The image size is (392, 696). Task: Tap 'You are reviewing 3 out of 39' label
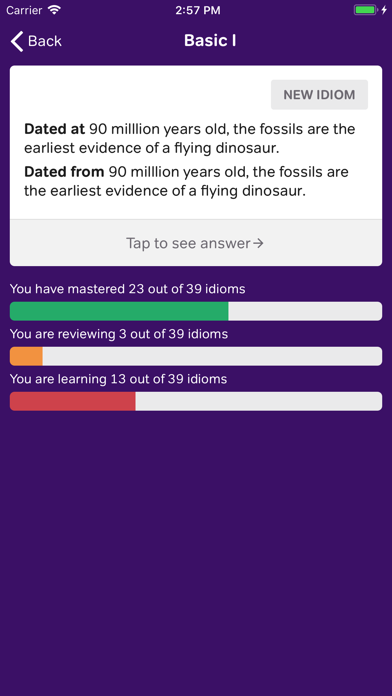click(119, 334)
